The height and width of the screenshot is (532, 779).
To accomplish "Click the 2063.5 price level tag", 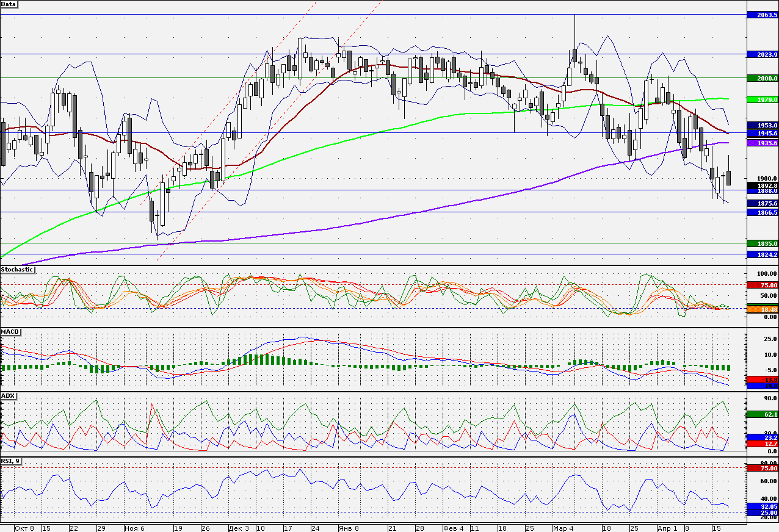I will tap(763, 14).
